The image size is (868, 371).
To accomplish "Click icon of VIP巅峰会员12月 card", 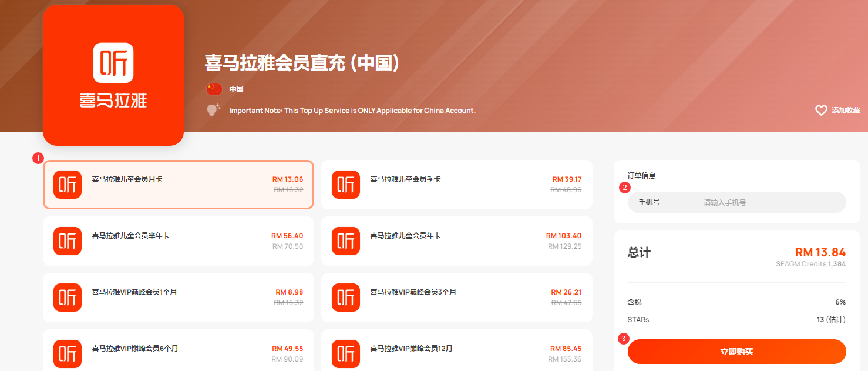I will pyautogui.click(x=346, y=354).
